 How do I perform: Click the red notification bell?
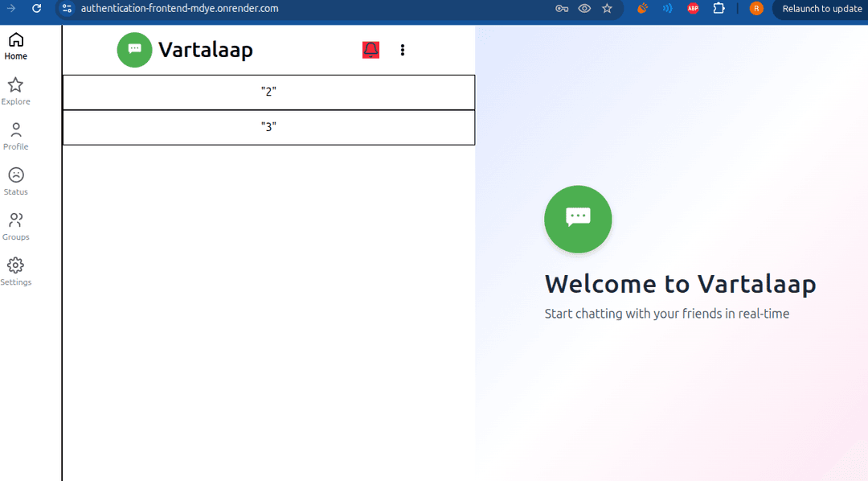point(371,49)
